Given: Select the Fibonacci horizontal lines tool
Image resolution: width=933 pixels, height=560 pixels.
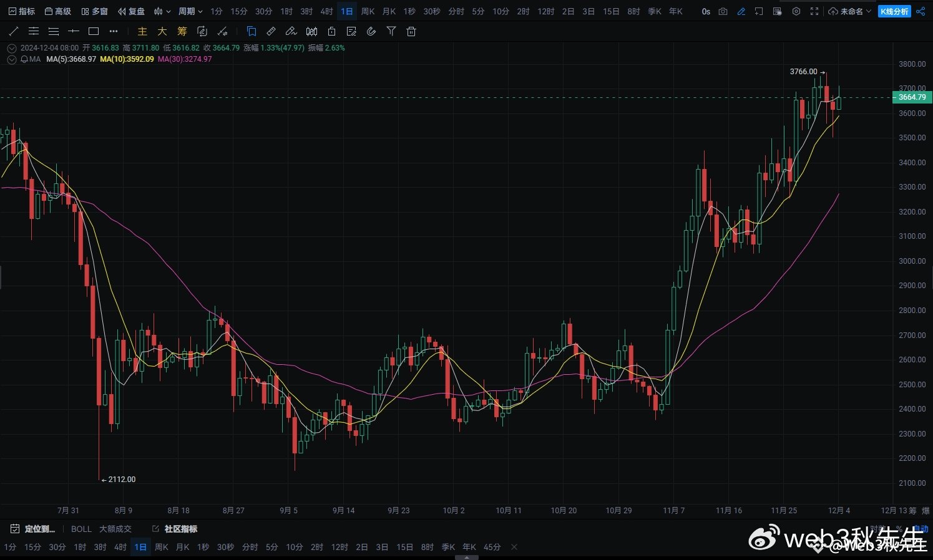Looking at the screenshot, I should pos(54,31).
